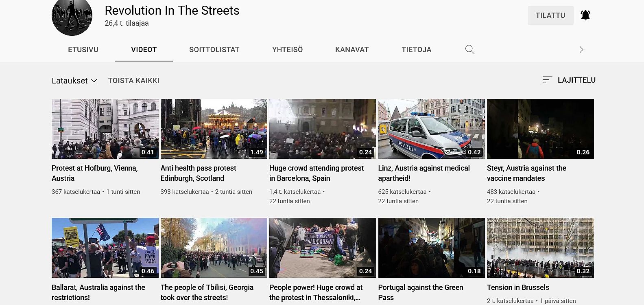Switch to the ETUSIVU tab

click(83, 50)
